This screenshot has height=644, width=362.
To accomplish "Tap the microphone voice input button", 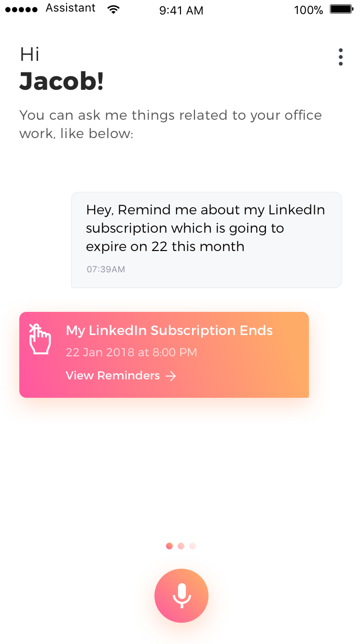I will click(181, 596).
